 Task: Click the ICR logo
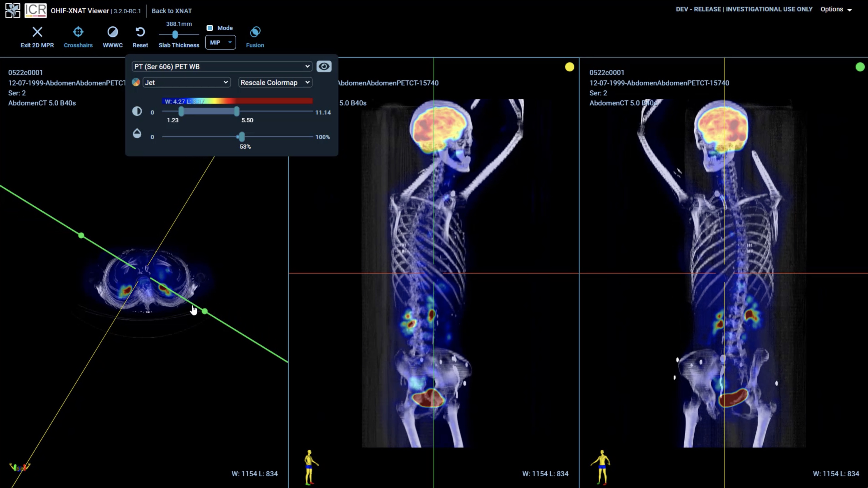35,10
